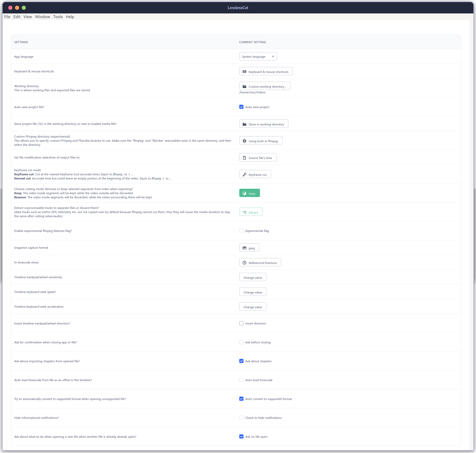Click the document icon beside Source file's time

(244, 158)
